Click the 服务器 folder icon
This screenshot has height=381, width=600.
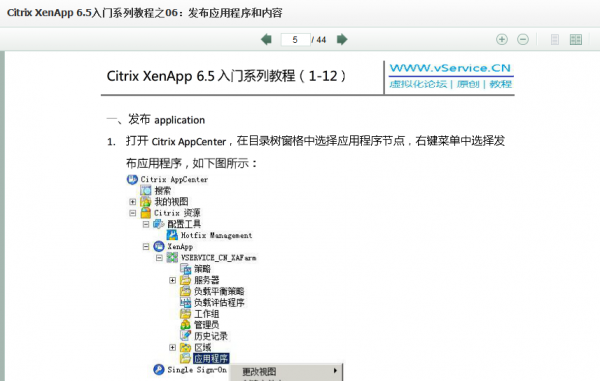coord(186,280)
